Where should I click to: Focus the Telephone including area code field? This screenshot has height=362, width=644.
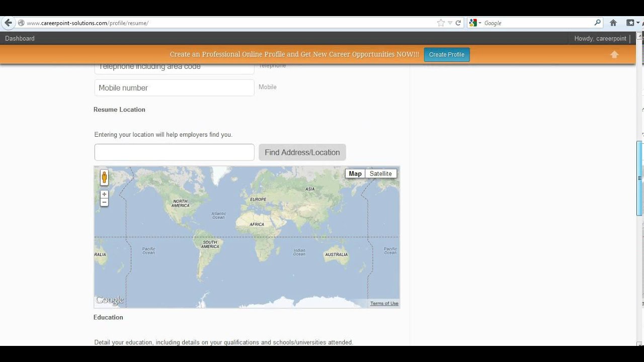tap(174, 68)
